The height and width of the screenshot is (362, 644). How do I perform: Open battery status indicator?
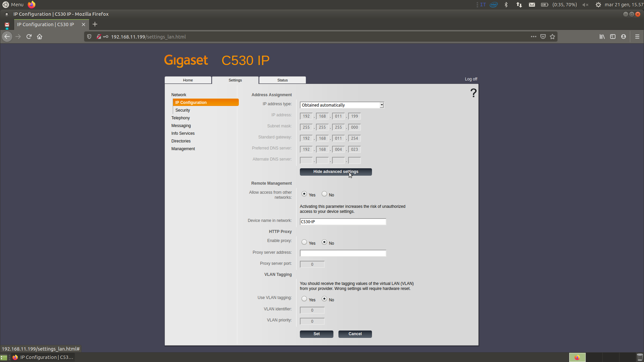pos(559,4)
